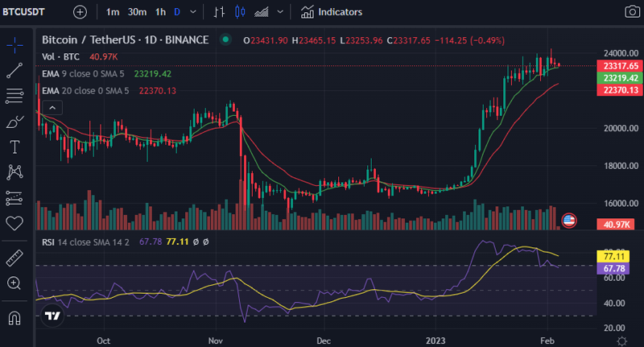Click the heart favorites icon
The width and height of the screenshot is (644, 347).
point(14,223)
